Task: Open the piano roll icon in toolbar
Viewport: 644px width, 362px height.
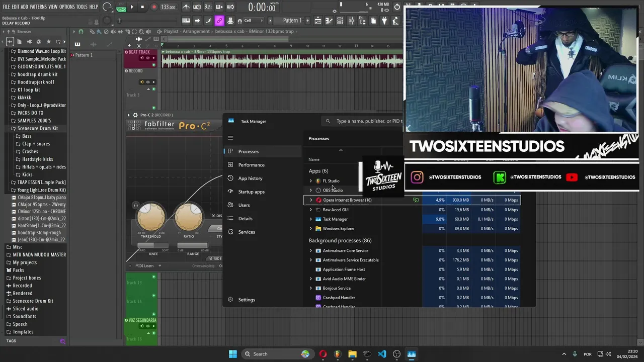Action: tap(329, 21)
